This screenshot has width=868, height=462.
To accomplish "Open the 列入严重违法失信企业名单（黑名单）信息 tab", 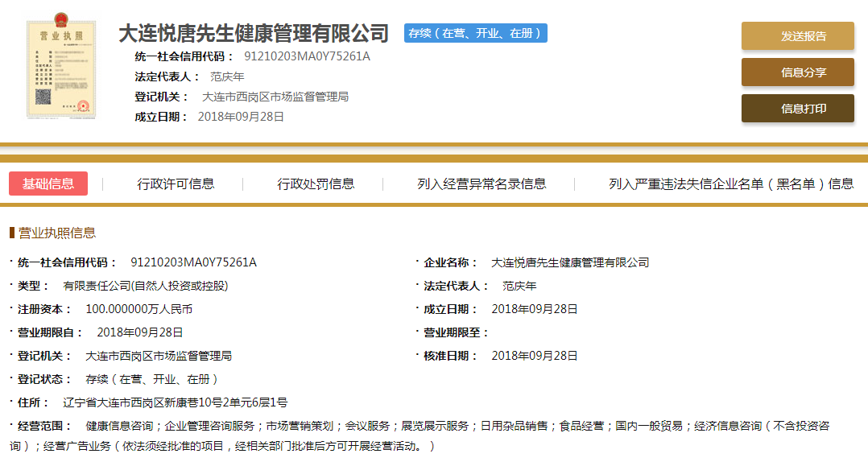I will (730, 184).
